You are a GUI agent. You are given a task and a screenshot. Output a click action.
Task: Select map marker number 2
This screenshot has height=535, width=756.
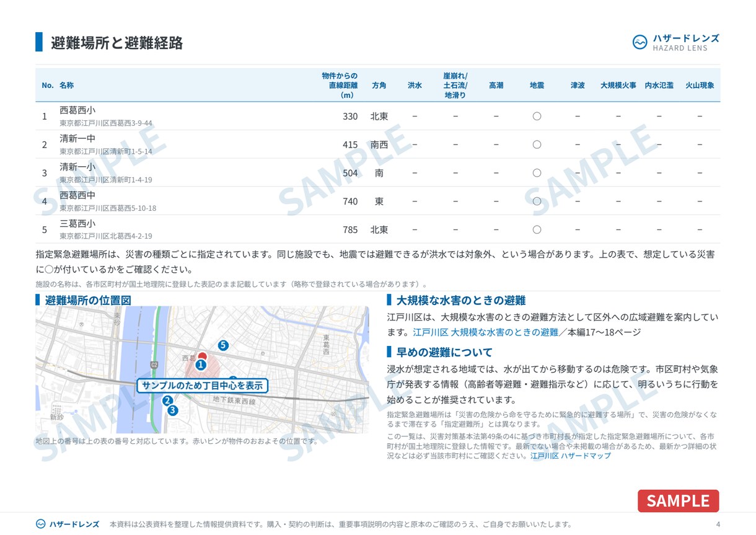point(167,401)
